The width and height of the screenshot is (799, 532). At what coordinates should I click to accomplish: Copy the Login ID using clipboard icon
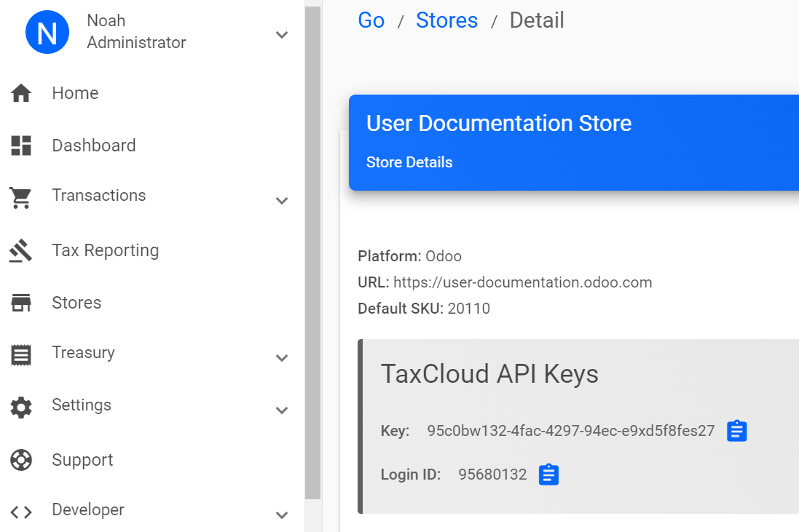point(548,474)
